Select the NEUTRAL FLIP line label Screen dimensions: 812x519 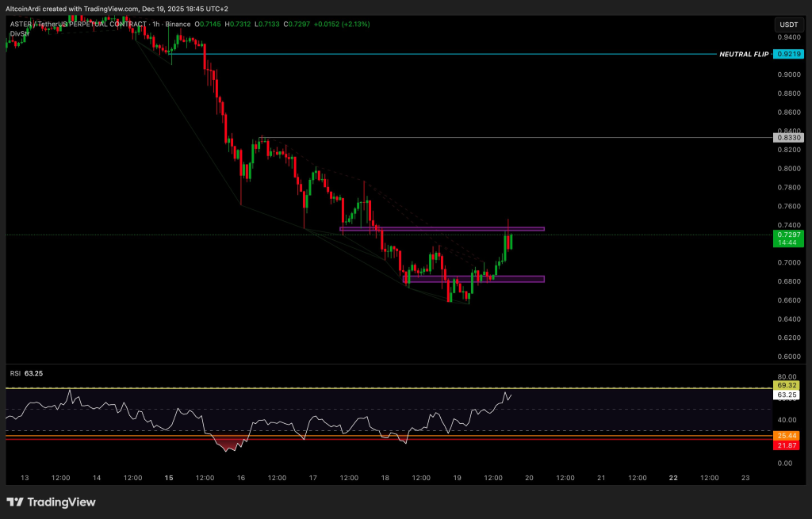click(745, 54)
